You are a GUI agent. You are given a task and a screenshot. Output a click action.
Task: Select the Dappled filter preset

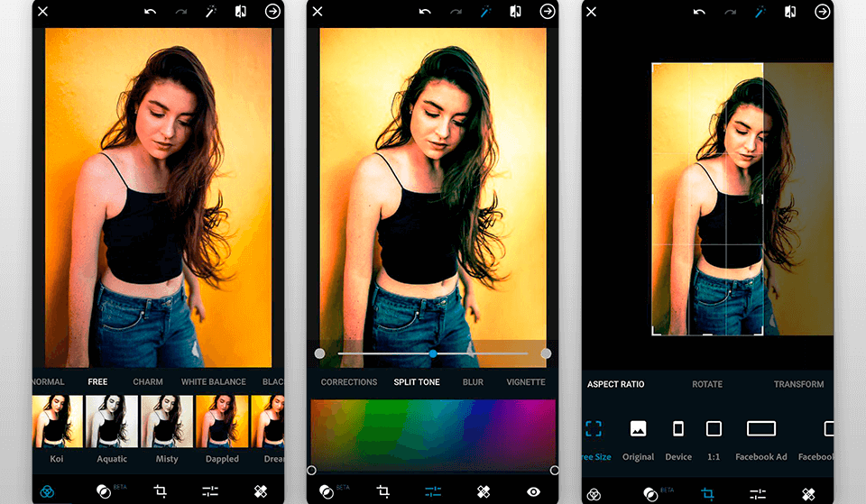click(x=222, y=422)
